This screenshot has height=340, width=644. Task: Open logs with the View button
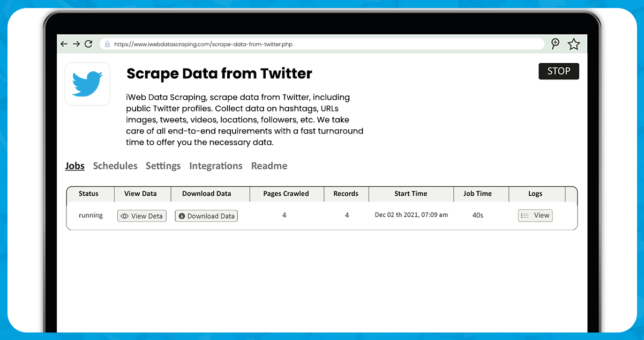coord(535,215)
